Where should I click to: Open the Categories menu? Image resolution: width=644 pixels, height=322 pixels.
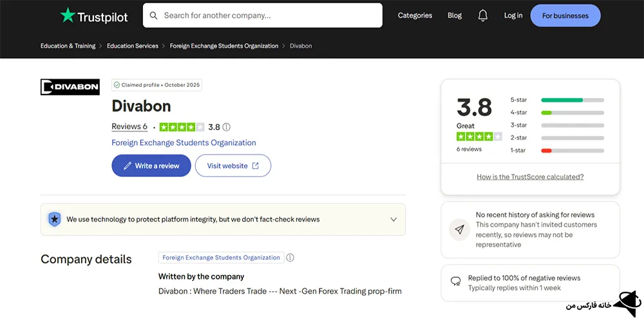coord(415,15)
